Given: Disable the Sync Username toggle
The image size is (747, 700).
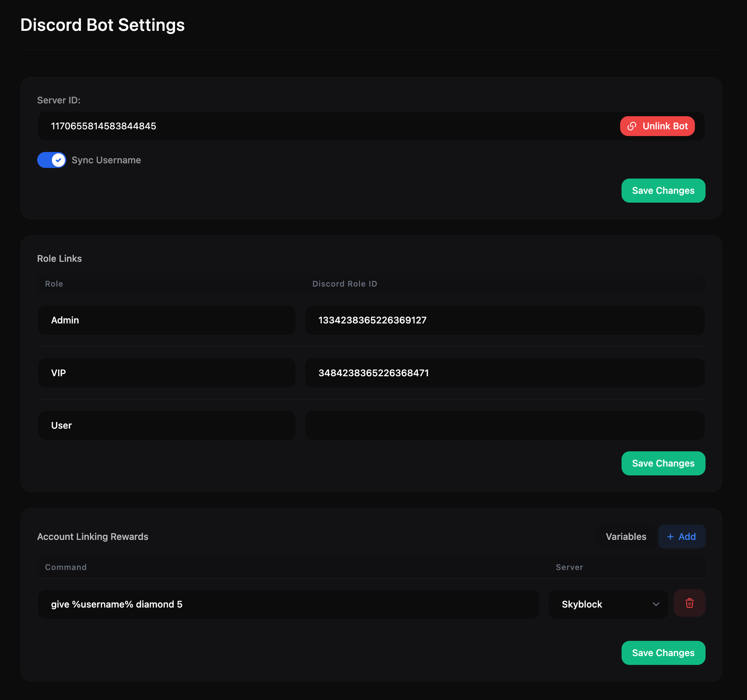Looking at the screenshot, I should [51, 160].
